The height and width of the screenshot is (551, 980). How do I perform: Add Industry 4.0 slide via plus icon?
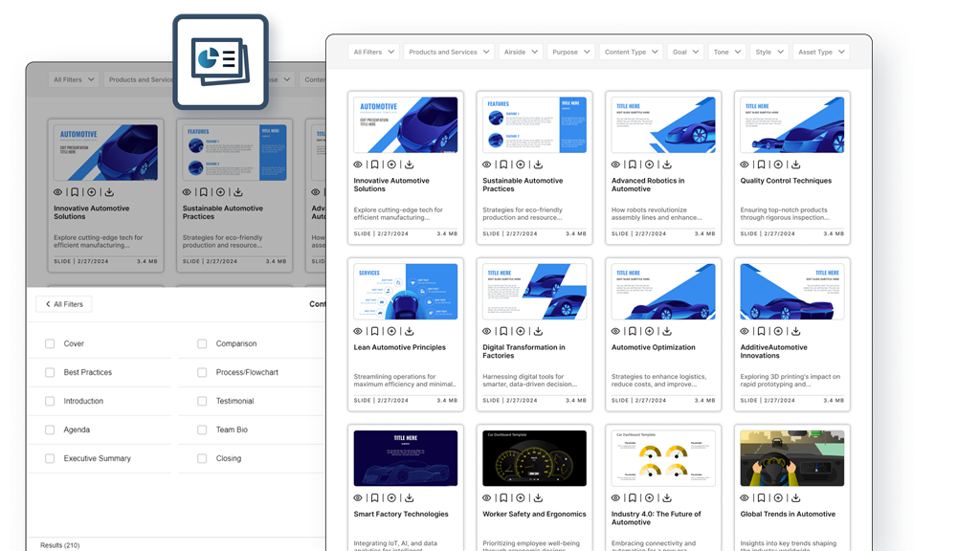[650, 498]
